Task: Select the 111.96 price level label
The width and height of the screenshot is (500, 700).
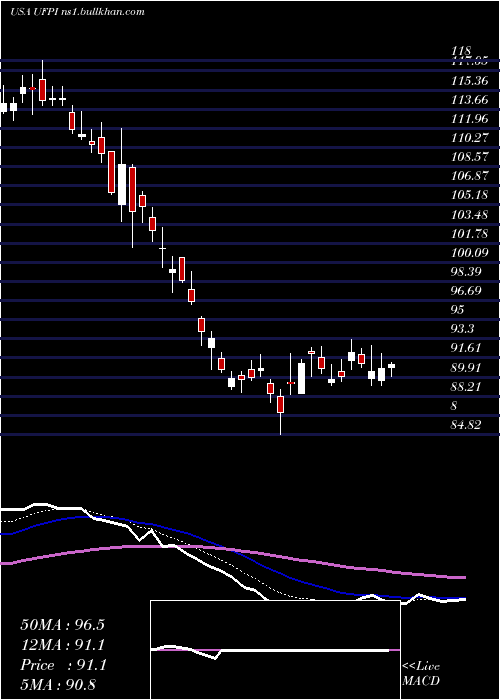Action: [x=469, y=119]
